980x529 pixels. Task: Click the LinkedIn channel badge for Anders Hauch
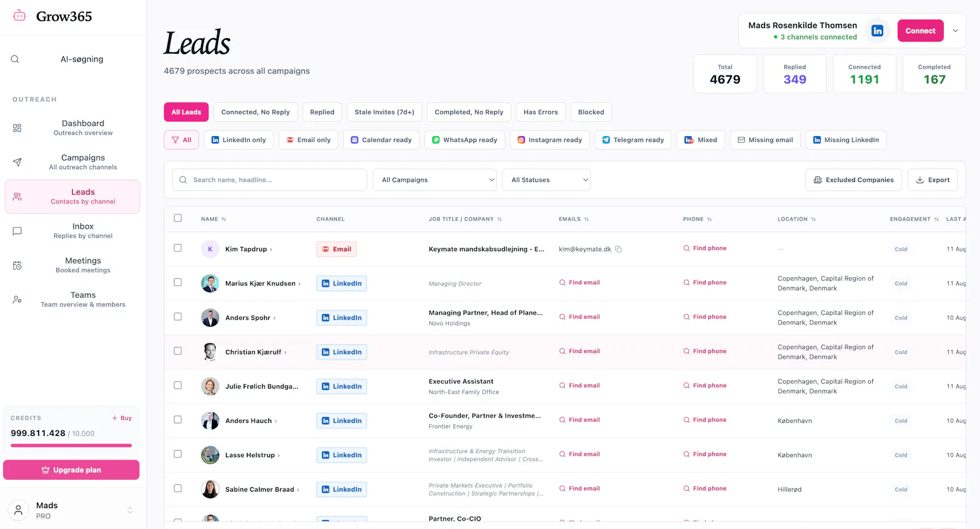pos(342,421)
